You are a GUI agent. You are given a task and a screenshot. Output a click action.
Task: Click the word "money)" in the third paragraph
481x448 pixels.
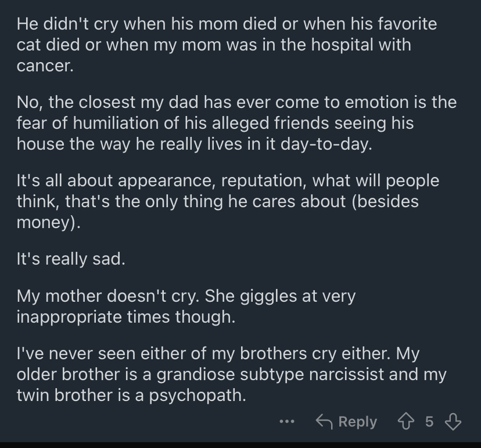[x=48, y=222]
